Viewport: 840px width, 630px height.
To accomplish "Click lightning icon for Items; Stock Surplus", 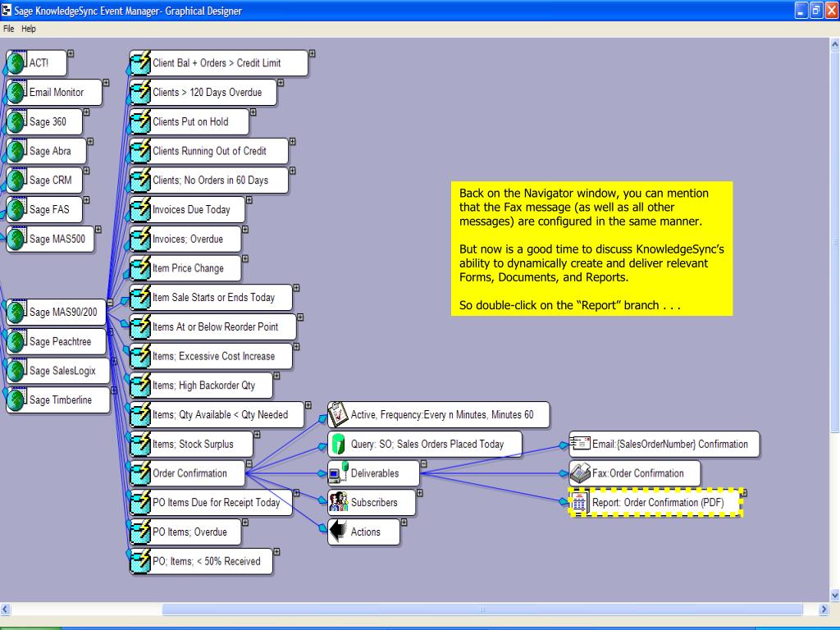I will 140,444.
